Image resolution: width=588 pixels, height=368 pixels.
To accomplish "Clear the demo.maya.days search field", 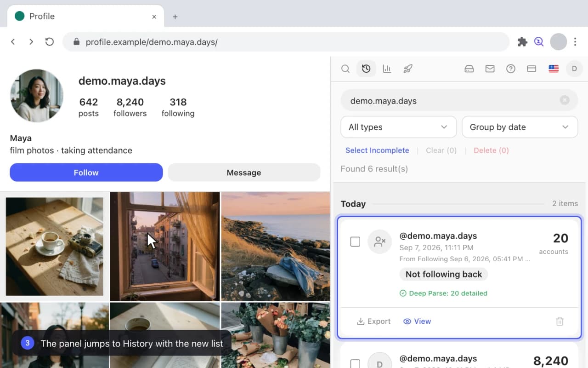I will pos(565,100).
